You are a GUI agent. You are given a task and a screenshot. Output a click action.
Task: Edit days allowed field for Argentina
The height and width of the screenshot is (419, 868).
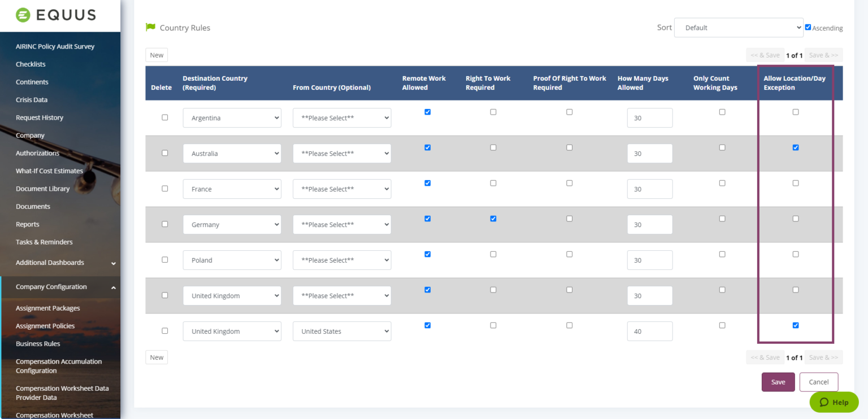(x=650, y=118)
